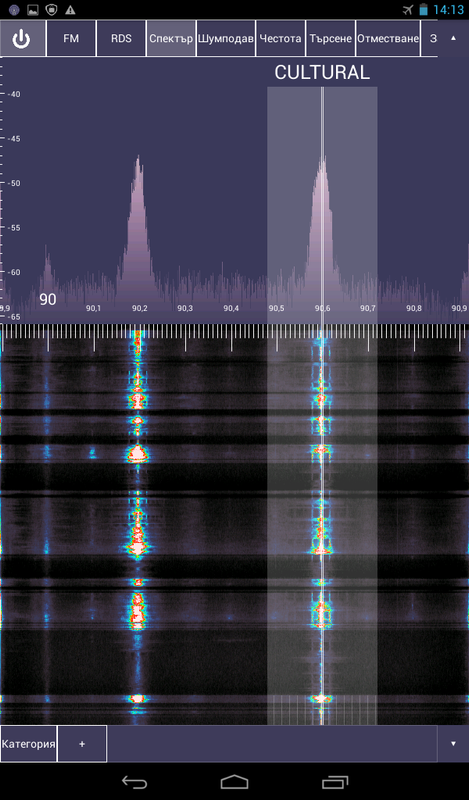The image size is (469, 800).
Task: Expand bottom bar with down arrow
Action: pos(453,743)
